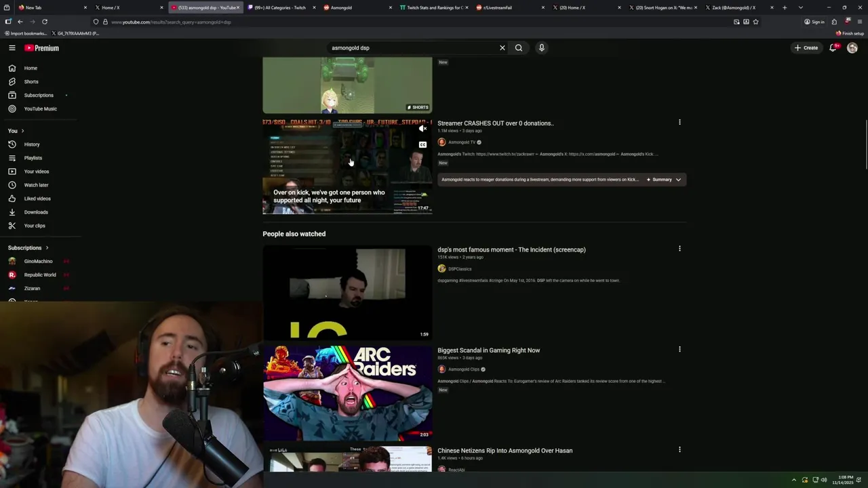Image resolution: width=868 pixels, height=488 pixels.
Task: Open the Asmongold TV channel link
Action: 462,142
